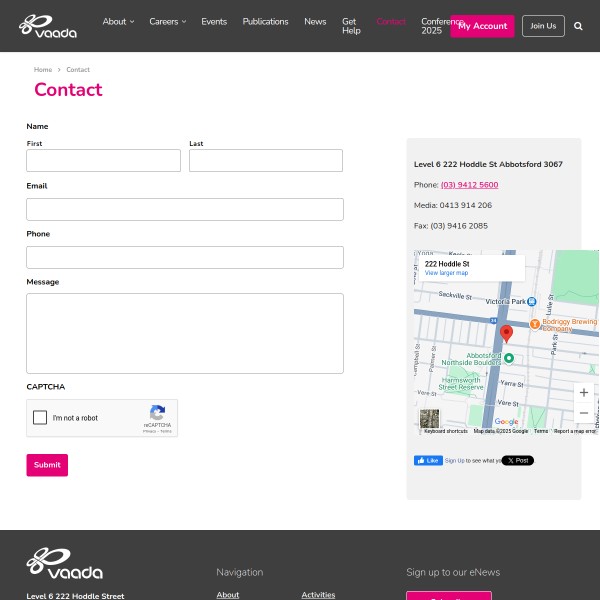The height and width of the screenshot is (600, 600).
Task: Open the My Account button
Action: pos(482,26)
